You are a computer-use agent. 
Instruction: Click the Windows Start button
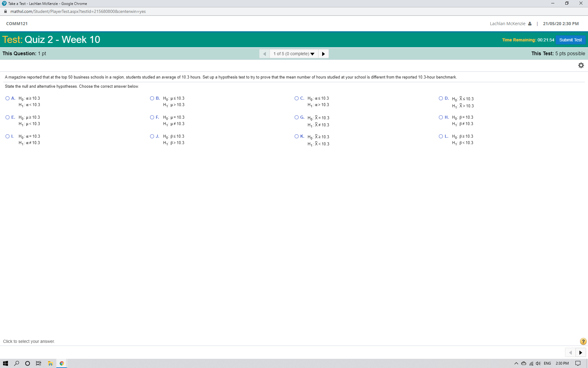point(6,363)
